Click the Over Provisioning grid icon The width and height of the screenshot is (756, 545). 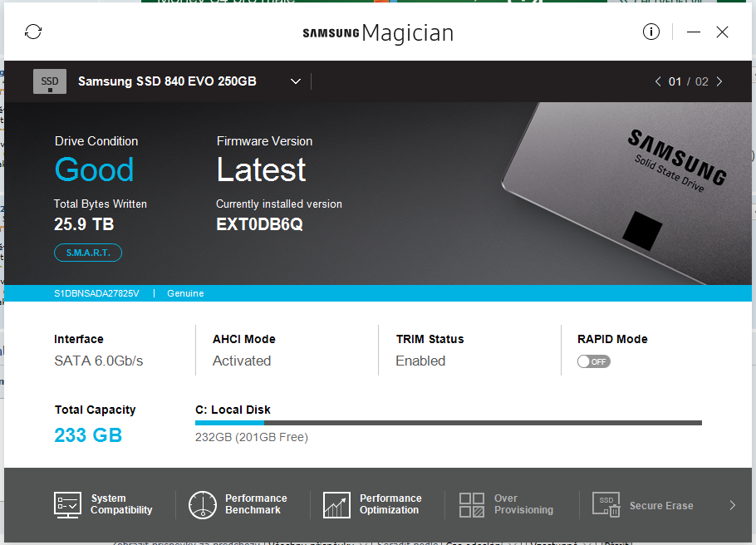tap(472, 505)
